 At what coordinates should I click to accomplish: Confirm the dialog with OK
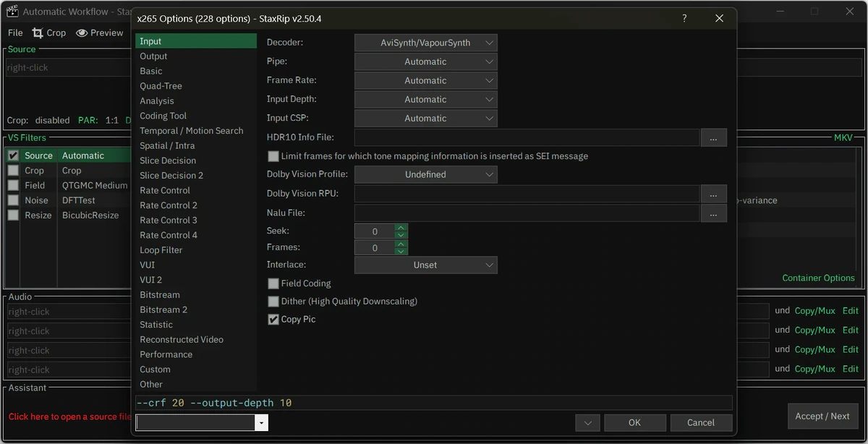[x=634, y=423]
